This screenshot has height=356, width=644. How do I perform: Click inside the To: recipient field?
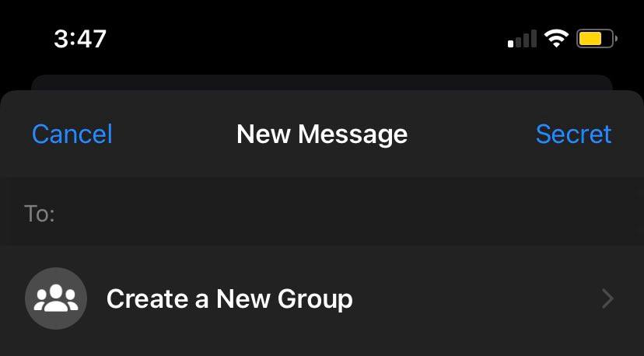[x=322, y=213]
